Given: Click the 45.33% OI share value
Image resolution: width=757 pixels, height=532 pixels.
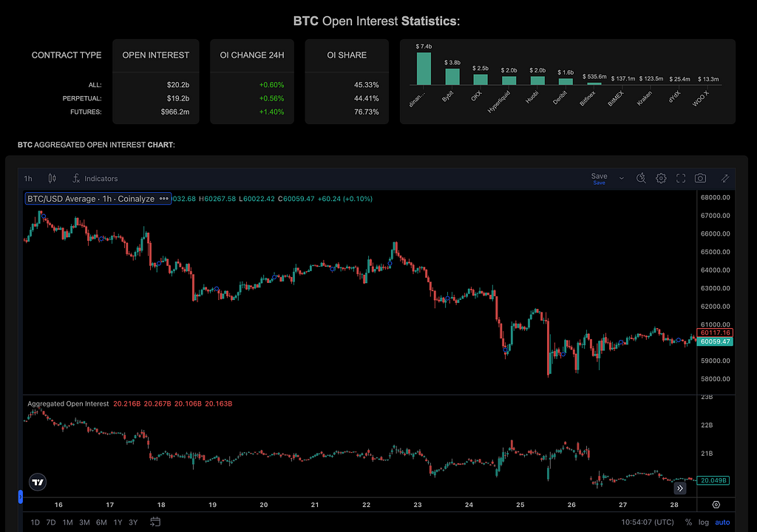Looking at the screenshot, I should click(x=367, y=84).
